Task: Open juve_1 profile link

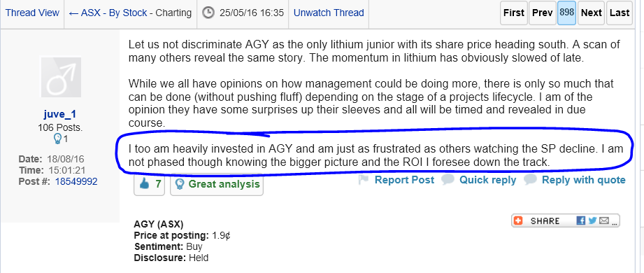Action: [60, 114]
